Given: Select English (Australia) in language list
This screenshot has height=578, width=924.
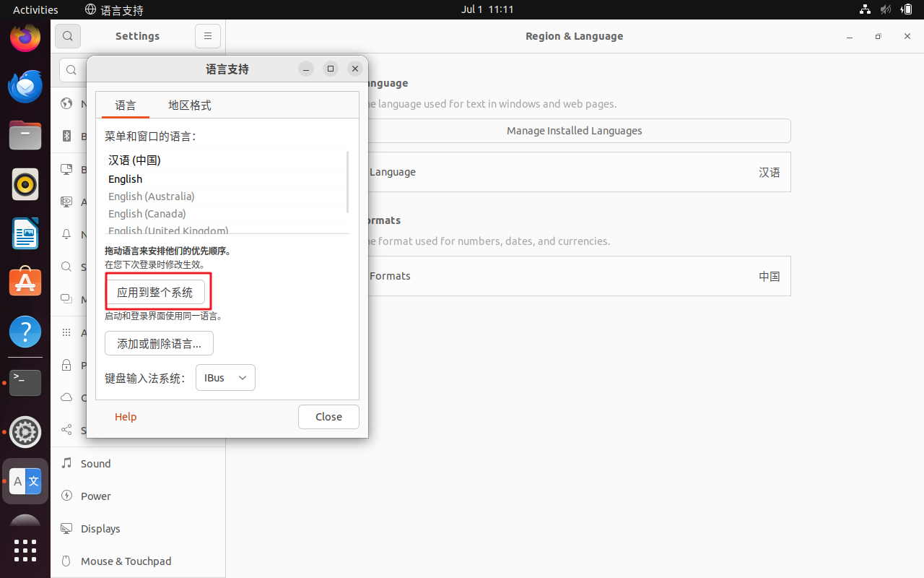Looking at the screenshot, I should [x=152, y=197].
